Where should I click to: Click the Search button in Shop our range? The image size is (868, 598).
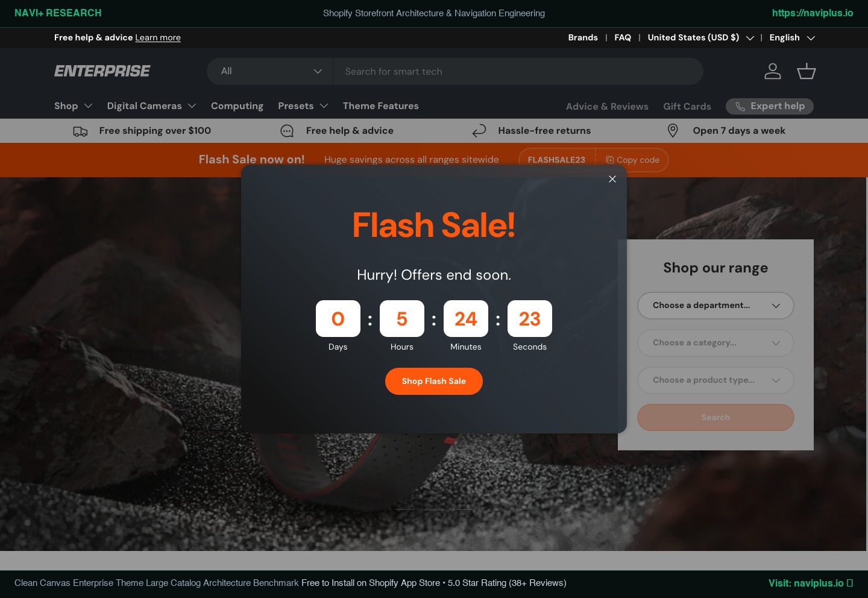click(x=715, y=418)
